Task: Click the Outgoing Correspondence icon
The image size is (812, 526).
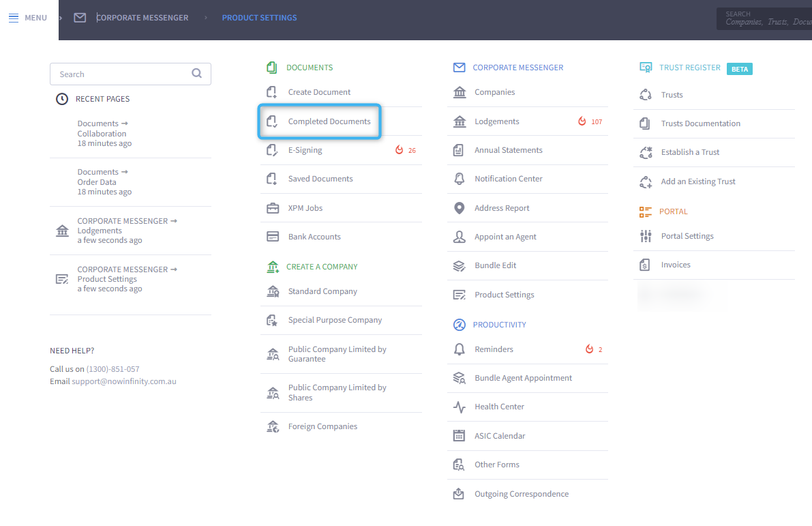Action: click(459, 494)
